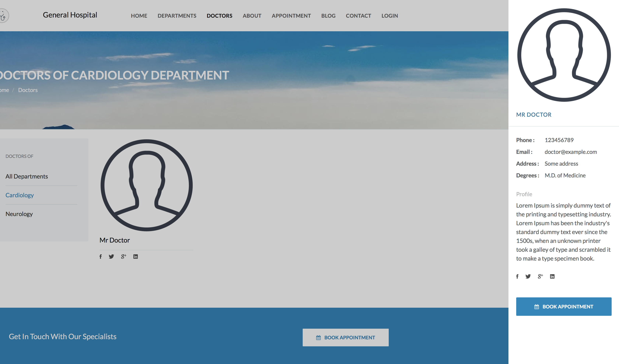Open the CONTACT navigation link
Image resolution: width=619 pixels, height=364 pixels.
click(x=358, y=16)
